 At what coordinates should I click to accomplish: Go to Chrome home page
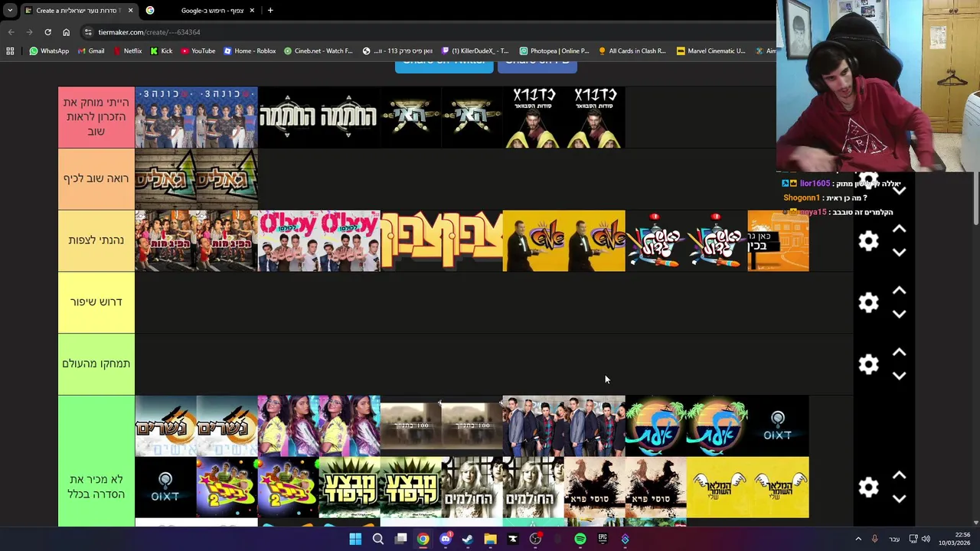point(66,32)
